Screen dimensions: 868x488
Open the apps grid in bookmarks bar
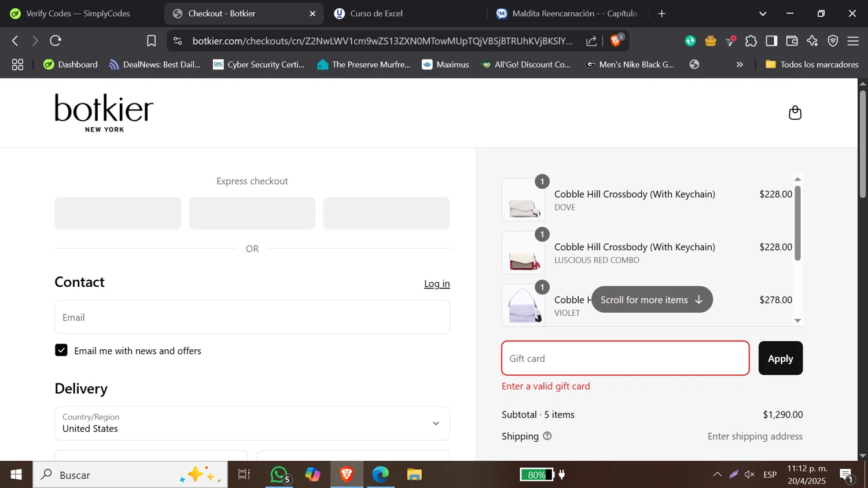coord(18,65)
